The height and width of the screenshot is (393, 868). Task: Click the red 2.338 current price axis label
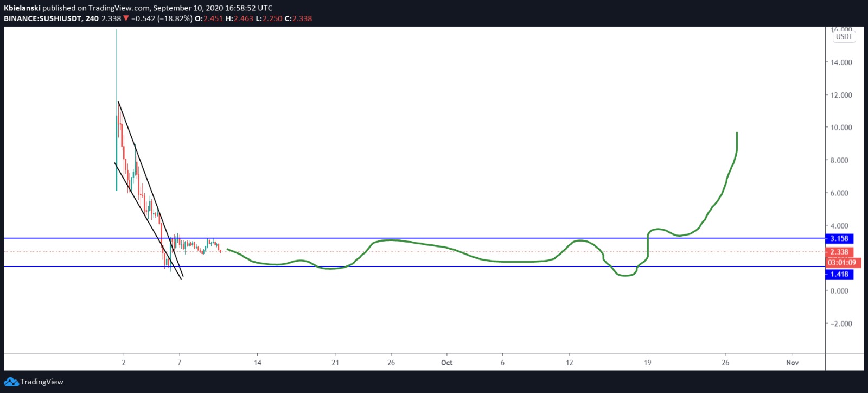pyautogui.click(x=839, y=252)
